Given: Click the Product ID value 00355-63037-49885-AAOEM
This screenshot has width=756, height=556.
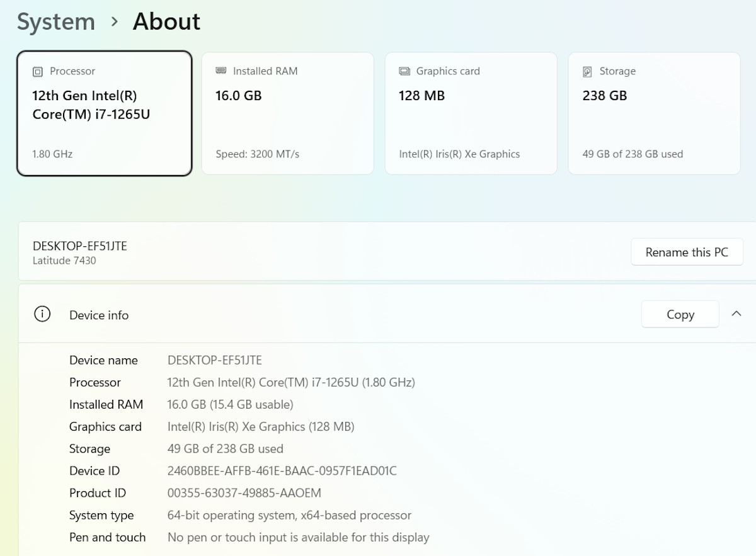Looking at the screenshot, I should (x=244, y=492).
